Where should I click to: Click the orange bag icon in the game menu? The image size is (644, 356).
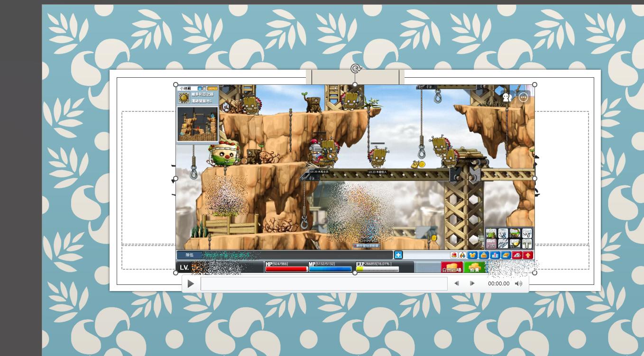(x=484, y=255)
